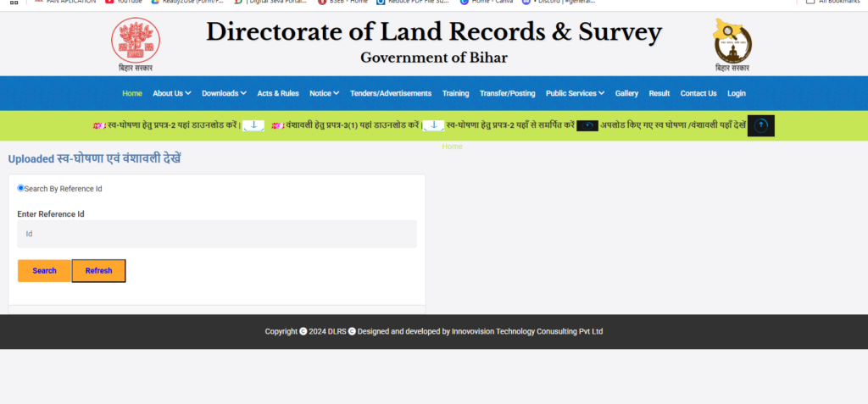The image size is (868, 404).
Task: Expand the About Us dropdown menu
Action: (x=172, y=93)
